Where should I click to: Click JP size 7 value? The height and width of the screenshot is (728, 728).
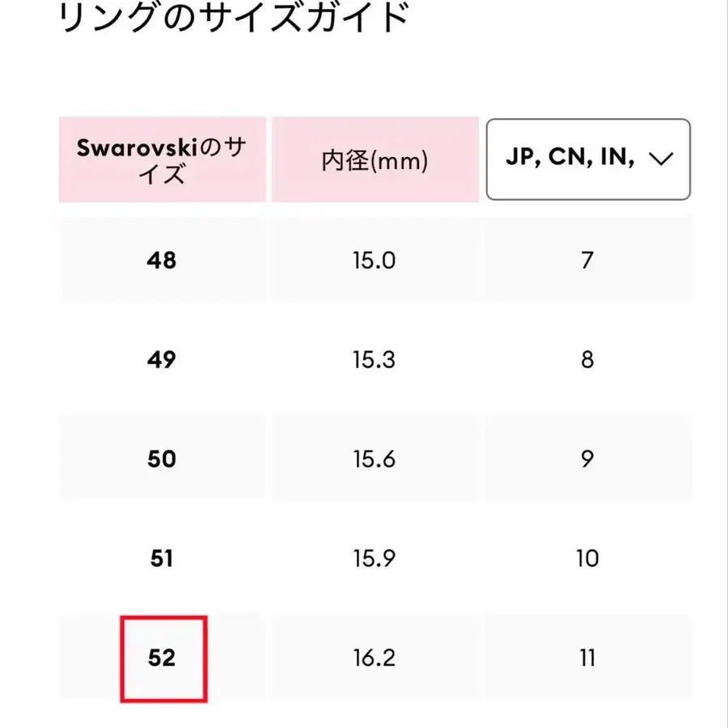586,260
